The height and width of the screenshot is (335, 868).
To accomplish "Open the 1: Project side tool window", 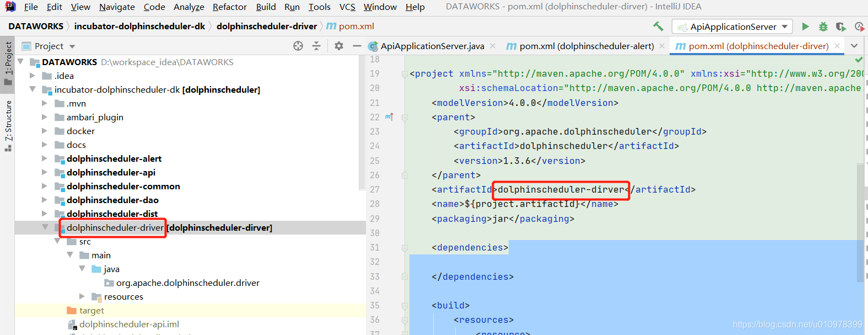I will pyautogui.click(x=8, y=63).
